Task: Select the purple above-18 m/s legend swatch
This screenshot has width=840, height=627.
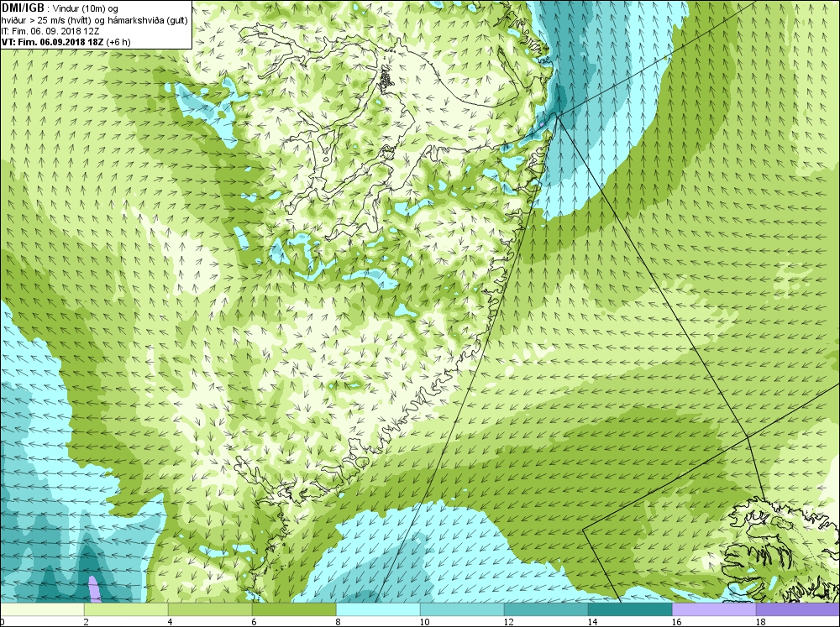Action: pyautogui.click(x=798, y=609)
